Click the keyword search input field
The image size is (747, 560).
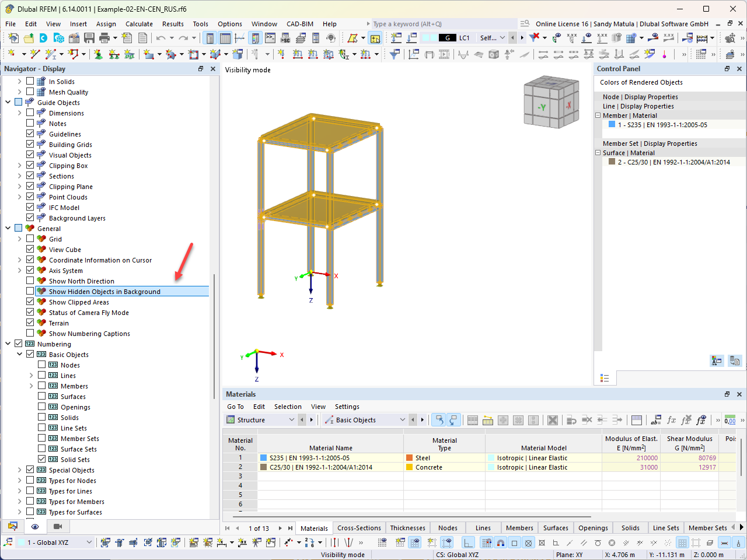[x=444, y=24]
